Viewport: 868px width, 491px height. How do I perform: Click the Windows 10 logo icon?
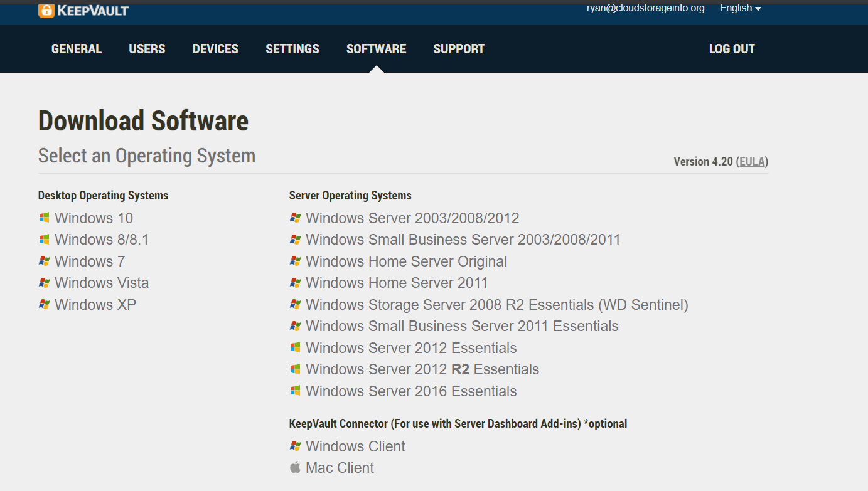(x=44, y=218)
